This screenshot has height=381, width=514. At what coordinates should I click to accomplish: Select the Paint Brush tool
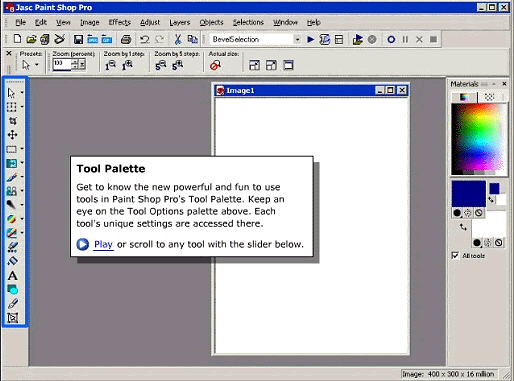12,177
